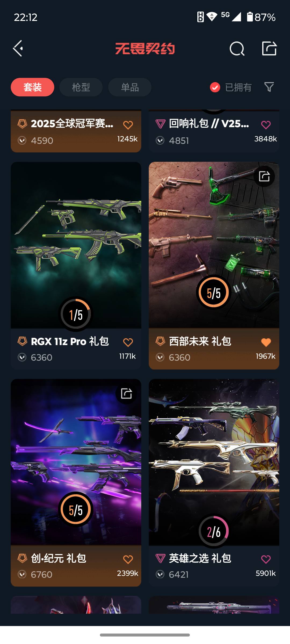This screenshot has width=290, height=644.
Task: Open the RGX 11z Pro bundle image
Action: coord(76,245)
